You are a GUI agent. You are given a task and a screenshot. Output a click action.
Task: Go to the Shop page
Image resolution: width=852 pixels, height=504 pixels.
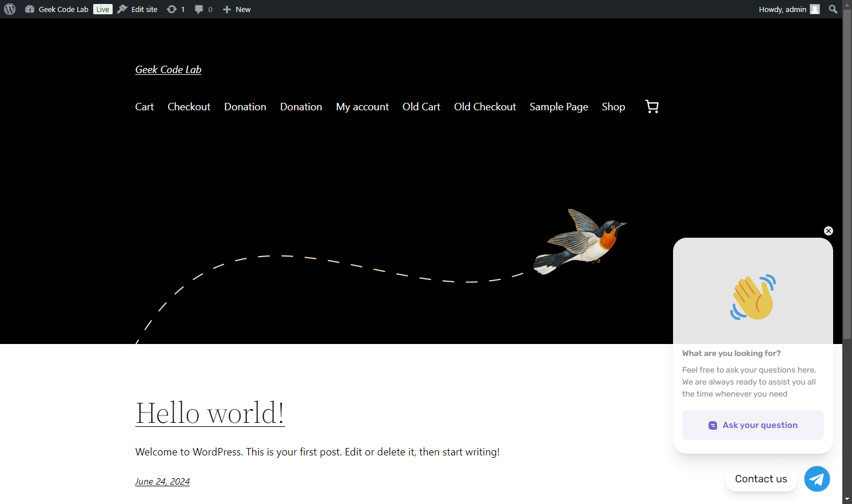[613, 107]
